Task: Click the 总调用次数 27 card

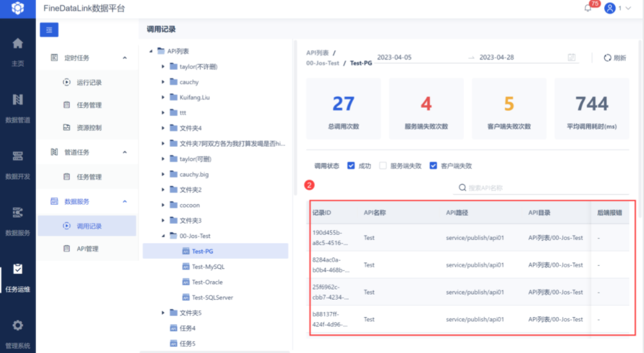Action: (343, 108)
